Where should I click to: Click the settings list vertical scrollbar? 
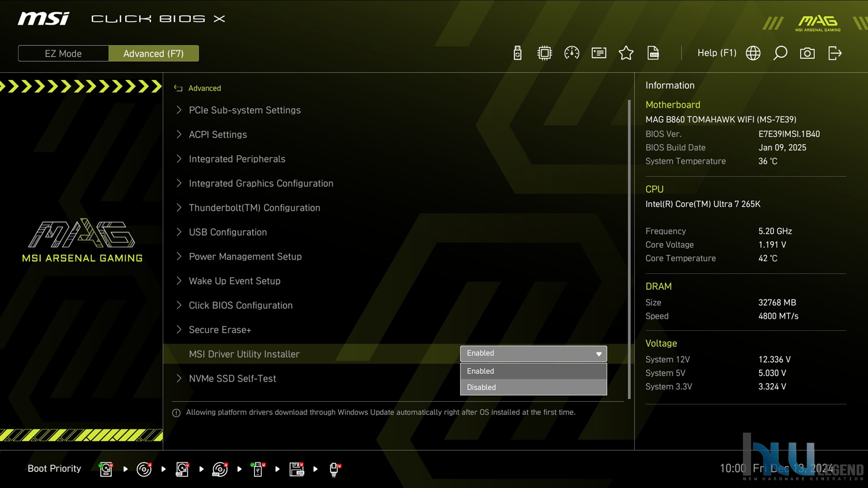point(629,249)
